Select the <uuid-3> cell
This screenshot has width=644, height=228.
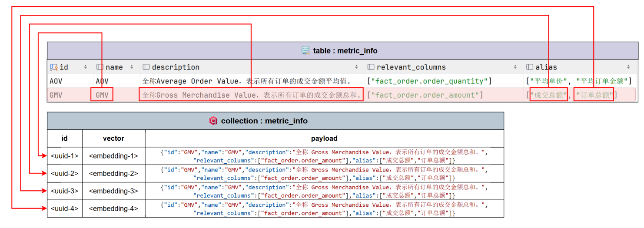click(65, 191)
